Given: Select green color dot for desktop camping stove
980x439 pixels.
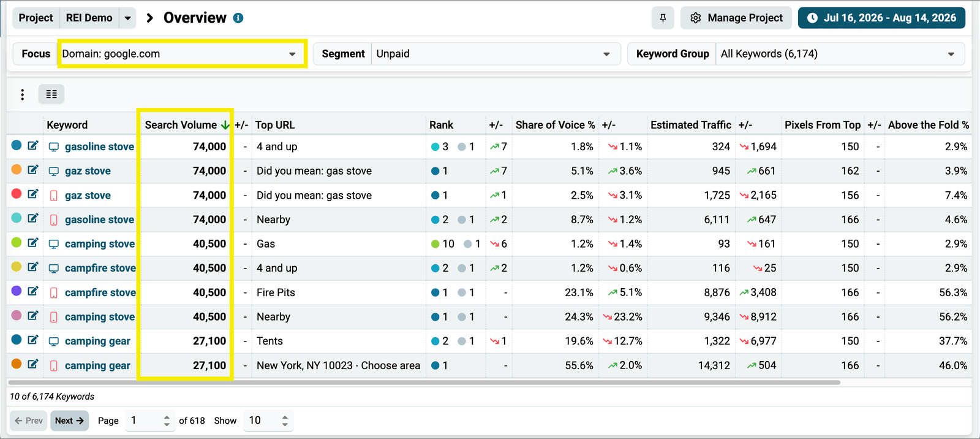Looking at the screenshot, I should pos(17,243).
